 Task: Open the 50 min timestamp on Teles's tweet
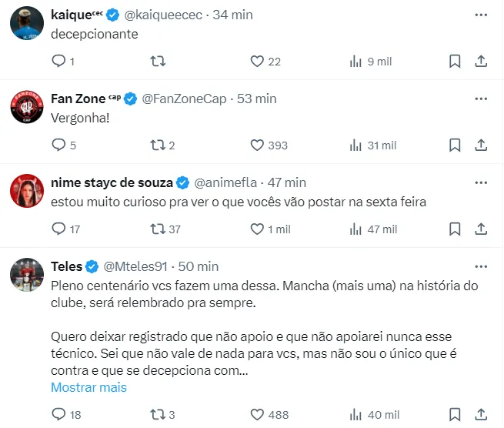[198, 266]
